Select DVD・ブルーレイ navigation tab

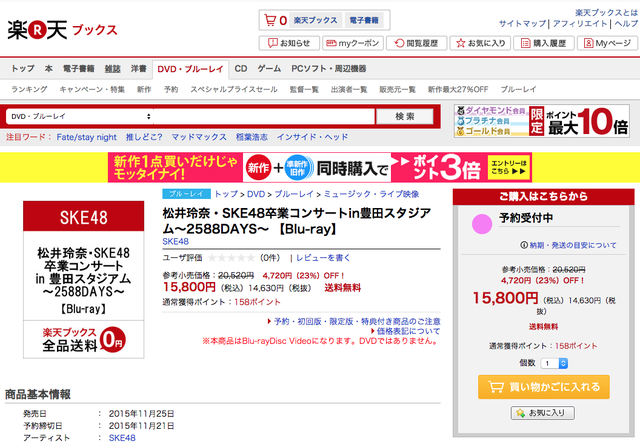click(x=190, y=69)
